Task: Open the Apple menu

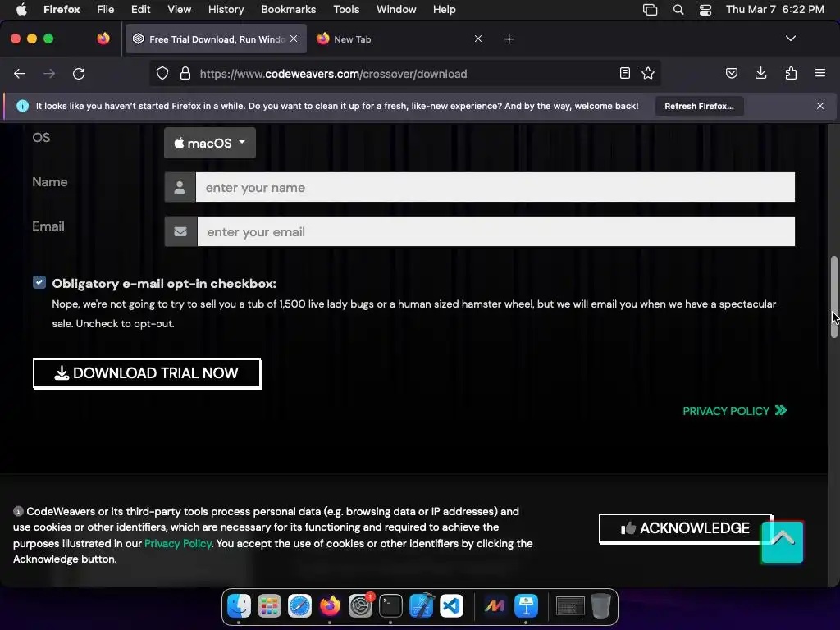Action: coord(21,10)
